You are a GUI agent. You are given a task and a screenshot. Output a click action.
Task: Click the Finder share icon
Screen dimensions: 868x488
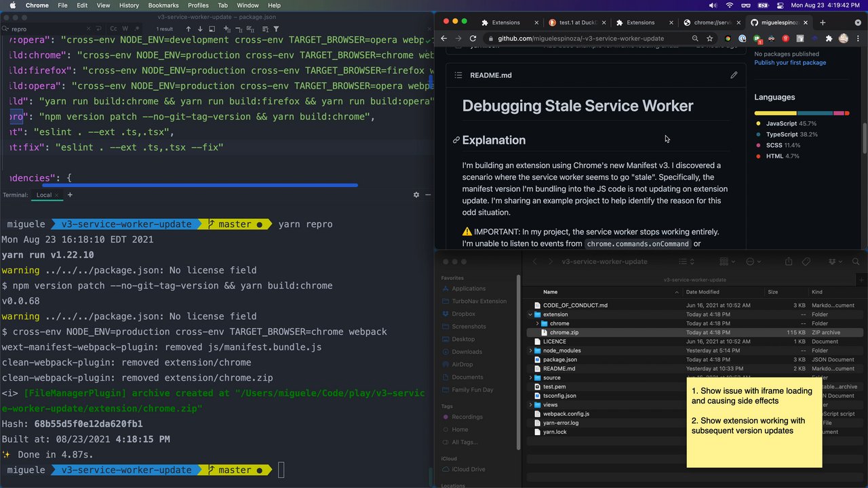coord(789,262)
